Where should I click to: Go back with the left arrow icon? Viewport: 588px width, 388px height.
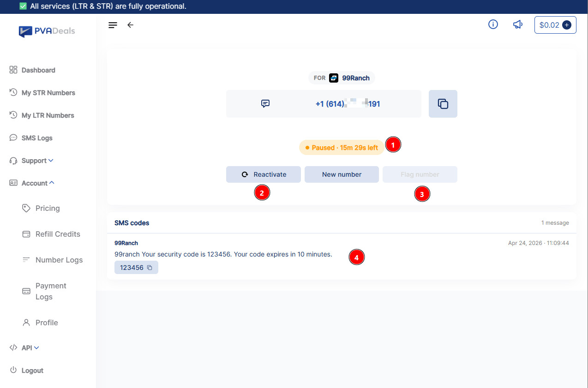click(130, 25)
